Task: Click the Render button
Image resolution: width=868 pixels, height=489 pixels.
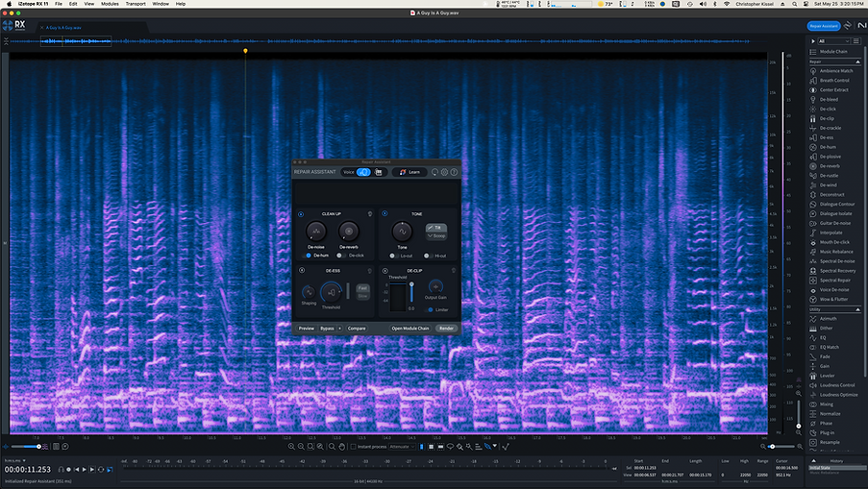Action: [446, 329]
